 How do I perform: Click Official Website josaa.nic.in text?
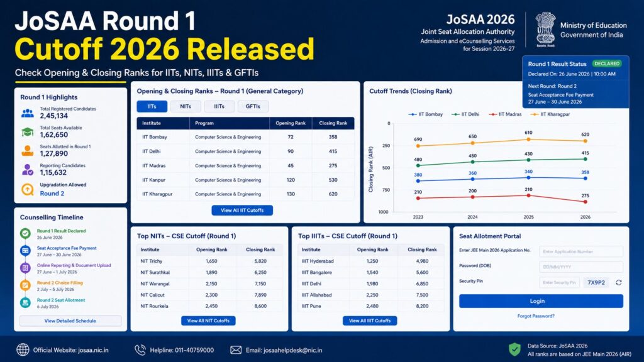click(x=70, y=350)
